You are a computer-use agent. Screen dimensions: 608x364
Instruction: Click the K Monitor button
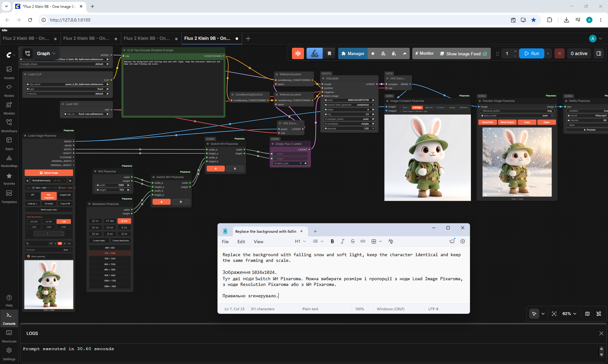(424, 53)
